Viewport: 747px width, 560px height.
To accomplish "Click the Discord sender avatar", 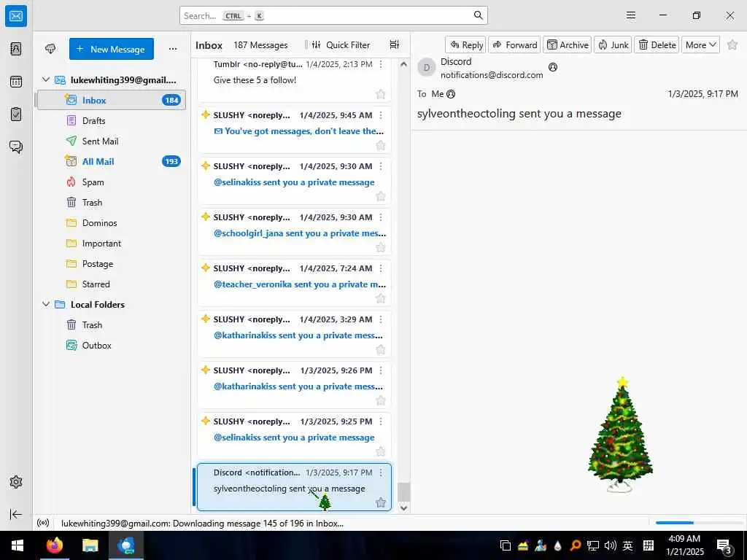I will (x=426, y=68).
